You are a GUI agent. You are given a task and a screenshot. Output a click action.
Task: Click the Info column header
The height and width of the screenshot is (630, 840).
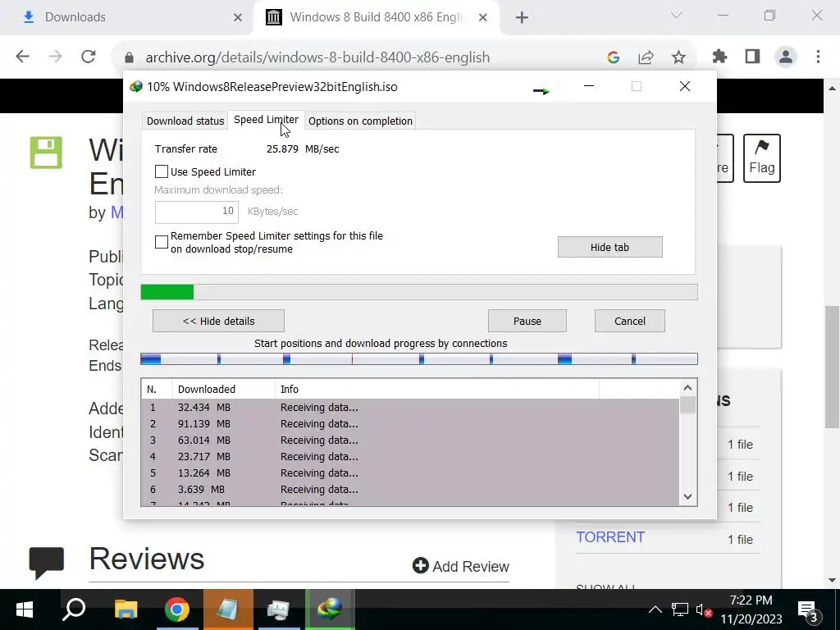point(436,390)
